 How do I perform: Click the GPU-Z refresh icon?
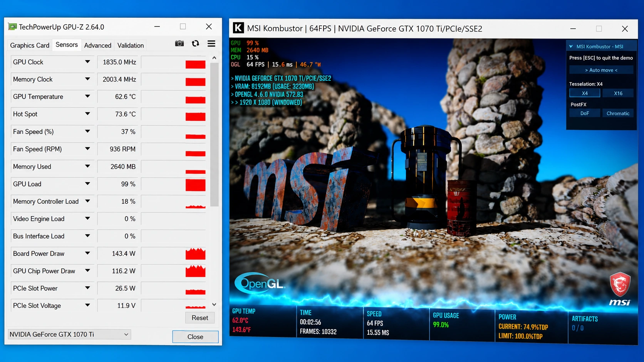(x=196, y=43)
